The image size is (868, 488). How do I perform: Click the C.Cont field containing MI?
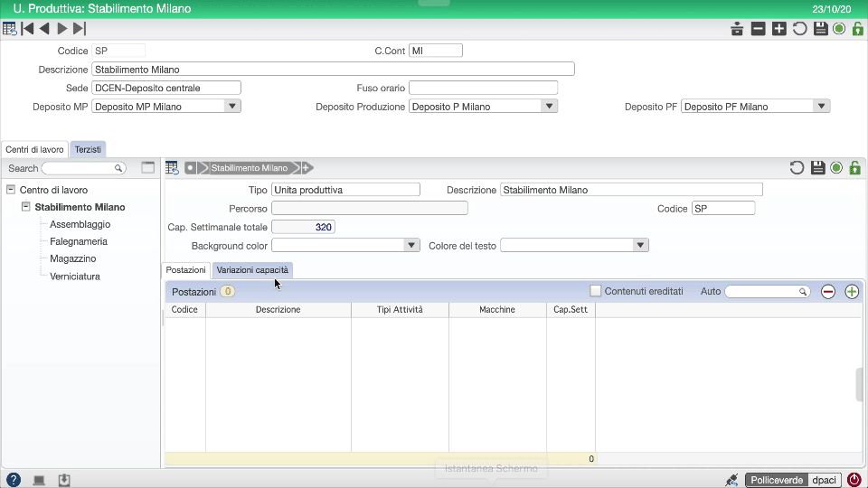(436, 51)
